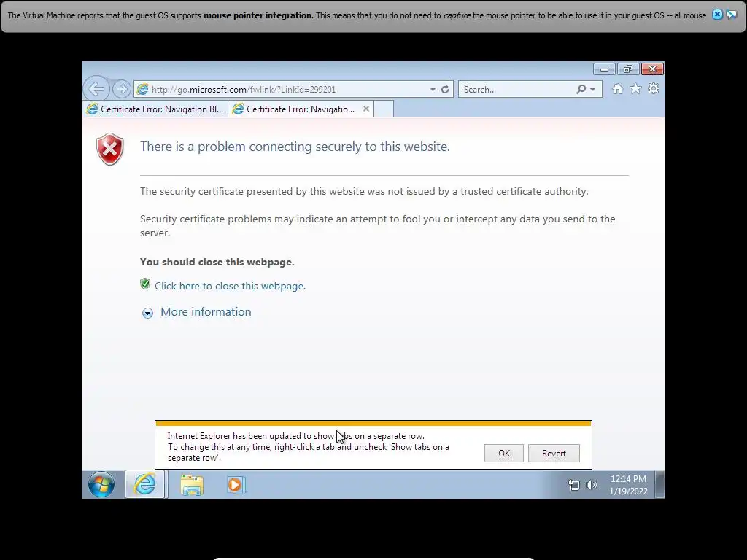Screen dimensions: 747x560
Task: Open the search provider dropdown arrow
Action: pyautogui.click(x=592, y=90)
